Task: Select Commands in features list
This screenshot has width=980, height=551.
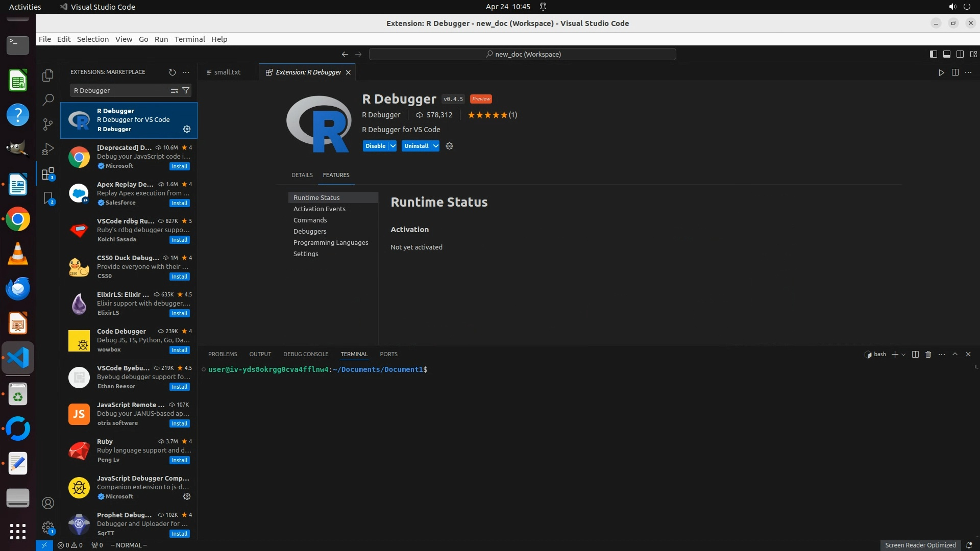Action: click(310, 220)
